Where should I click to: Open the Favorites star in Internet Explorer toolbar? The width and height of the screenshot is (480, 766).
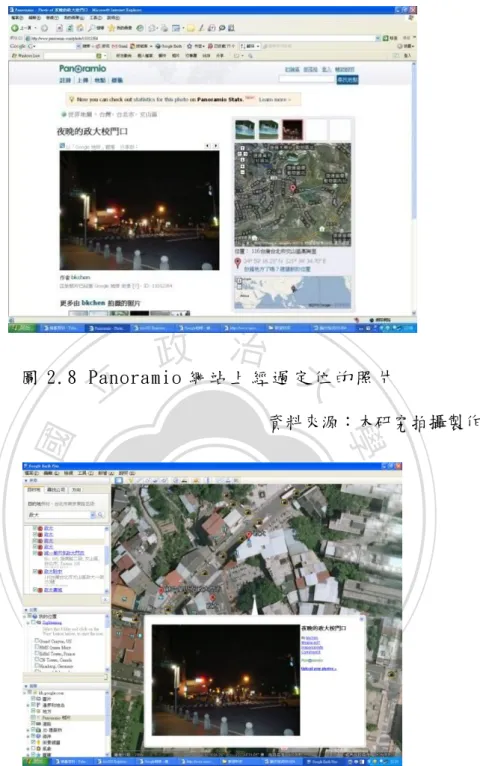[111, 28]
